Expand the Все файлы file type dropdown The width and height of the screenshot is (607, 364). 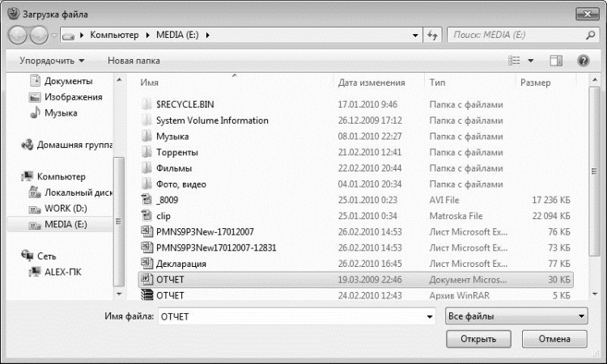[516, 316]
